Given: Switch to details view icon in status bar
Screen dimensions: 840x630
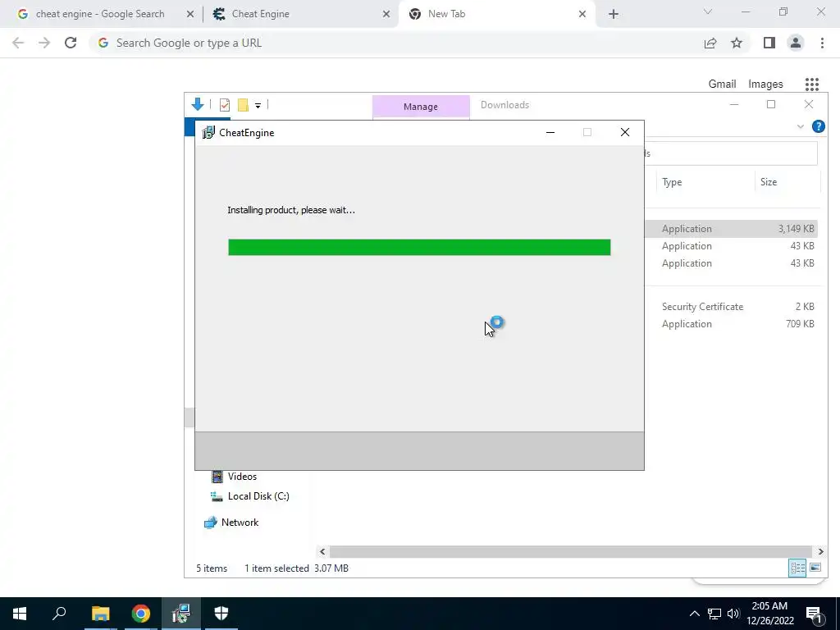Looking at the screenshot, I should point(797,568).
